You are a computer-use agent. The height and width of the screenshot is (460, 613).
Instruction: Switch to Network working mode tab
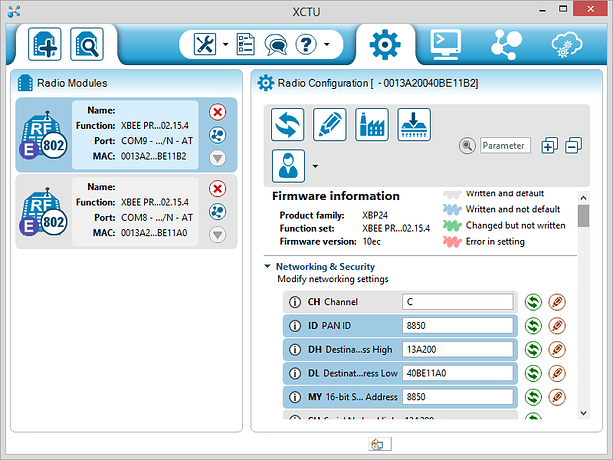506,44
